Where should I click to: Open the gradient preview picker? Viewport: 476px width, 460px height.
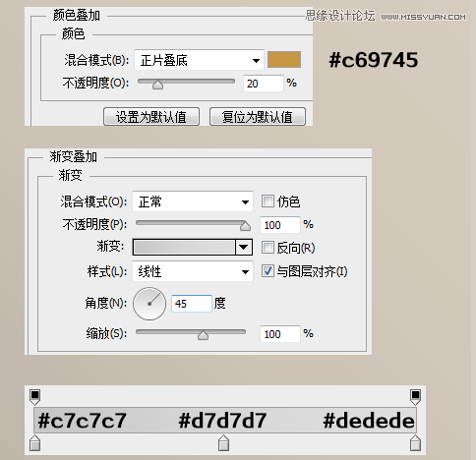click(184, 247)
